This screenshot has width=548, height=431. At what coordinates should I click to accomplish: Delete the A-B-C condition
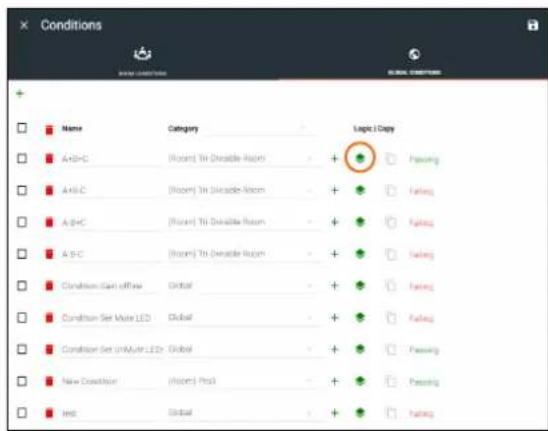point(49,254)
